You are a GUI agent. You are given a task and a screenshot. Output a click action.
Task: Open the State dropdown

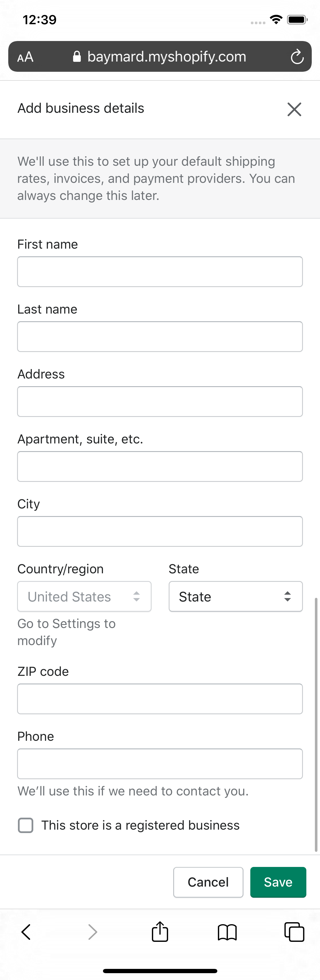tap(235, 596)
